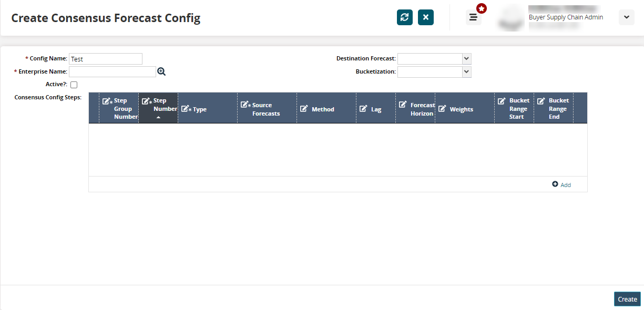This screenshot has width=644, height=310.
Task: Click into the Enterprise Name field
Action: click(x=113, y=72)
